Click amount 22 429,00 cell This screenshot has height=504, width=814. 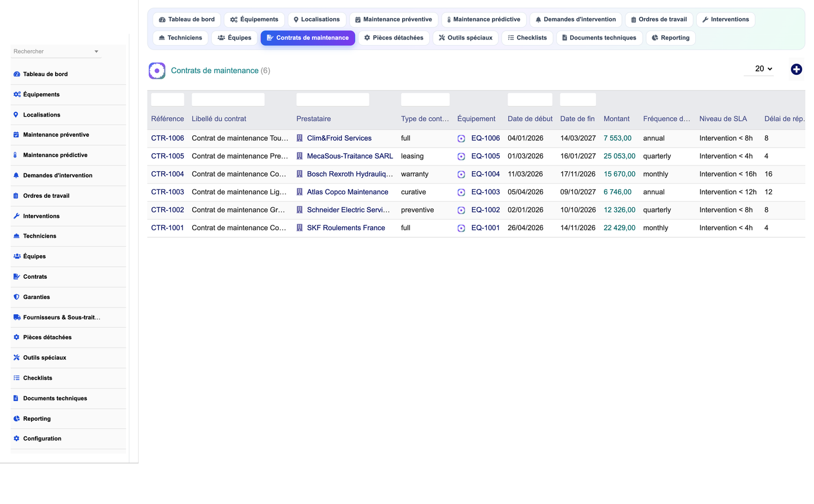coord(619,229)
